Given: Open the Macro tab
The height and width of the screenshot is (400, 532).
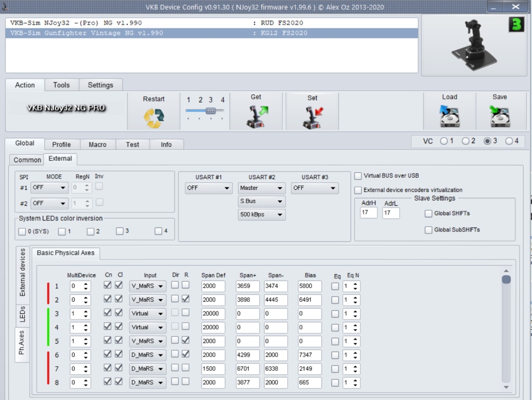Looking at the screenshot, I should pyautogui.click(x=98, y=145).
